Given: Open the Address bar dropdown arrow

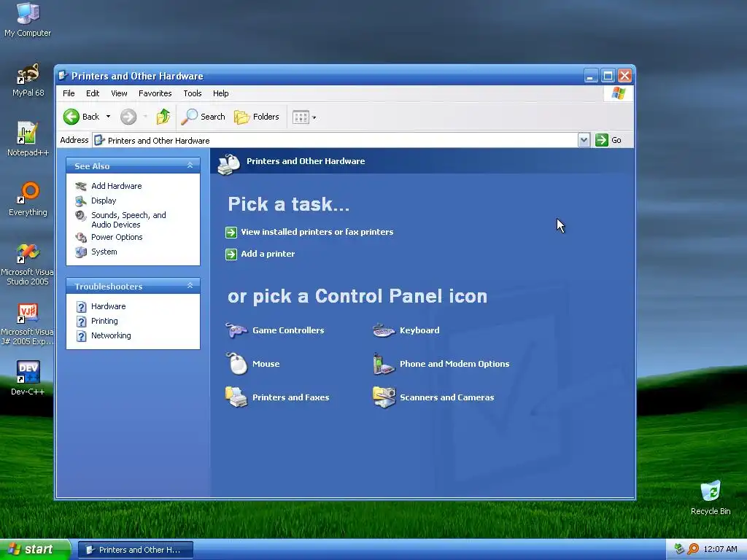Looking at the screenshot, I should pos(584,140).
